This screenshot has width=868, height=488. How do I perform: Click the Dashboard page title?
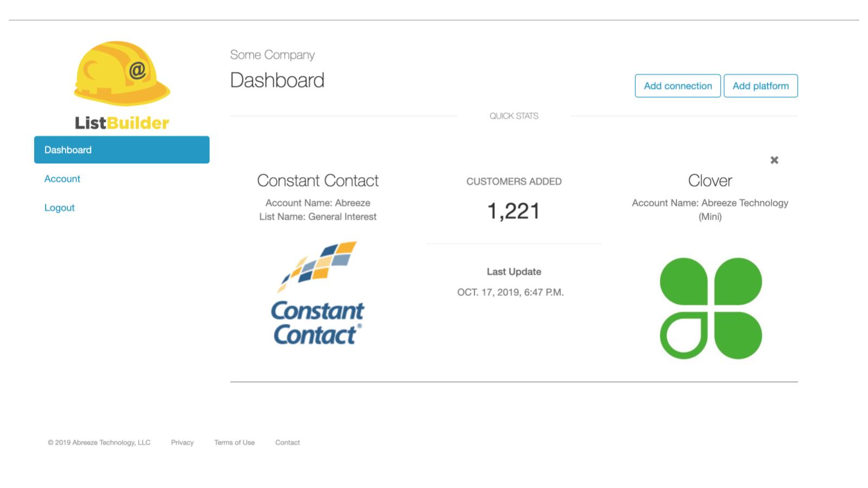click(278, 80)
